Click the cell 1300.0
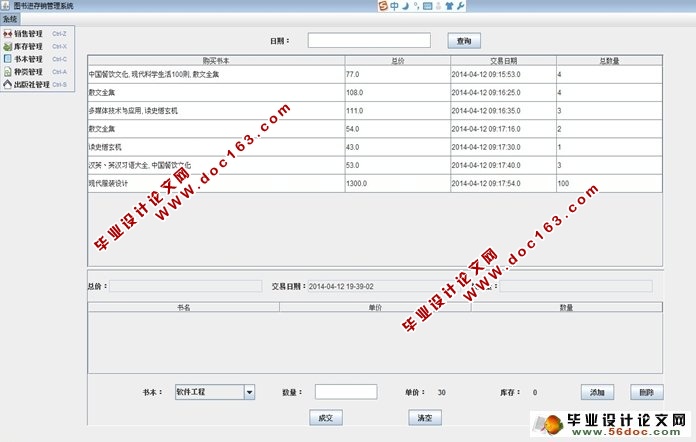The height and width of the screenshot is (442, 696). click(398, 184)
